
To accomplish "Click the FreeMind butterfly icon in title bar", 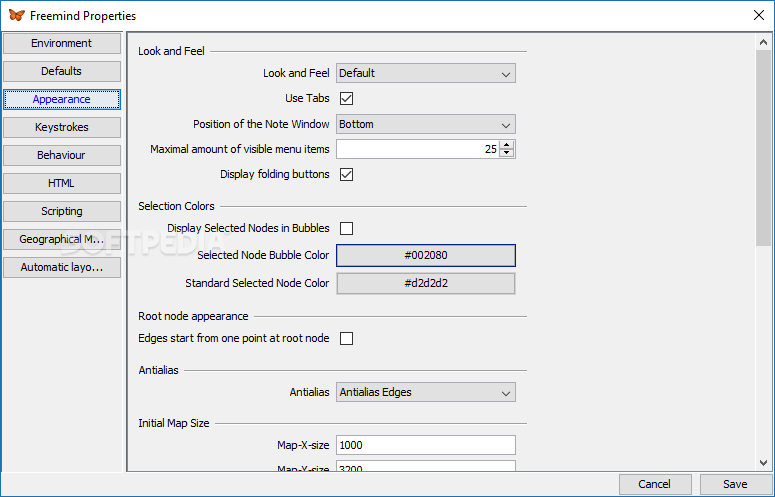I will [x=16, y=15].
